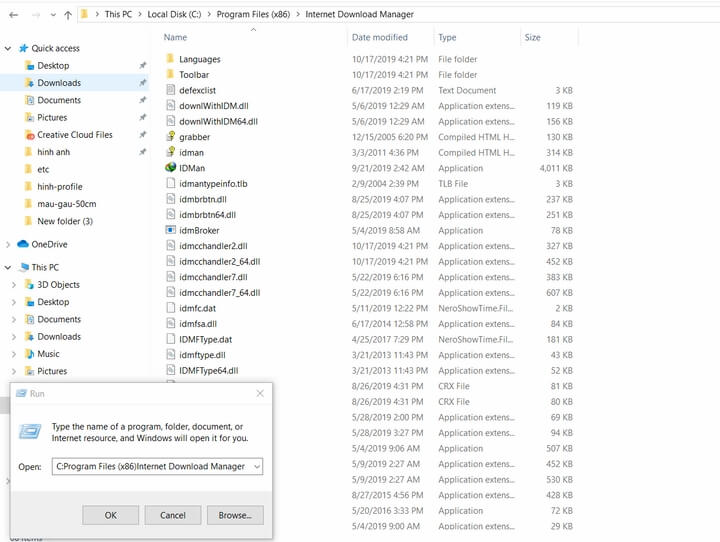Open Creative Cloud Files folder icon
720x542 pixels.
29,135
